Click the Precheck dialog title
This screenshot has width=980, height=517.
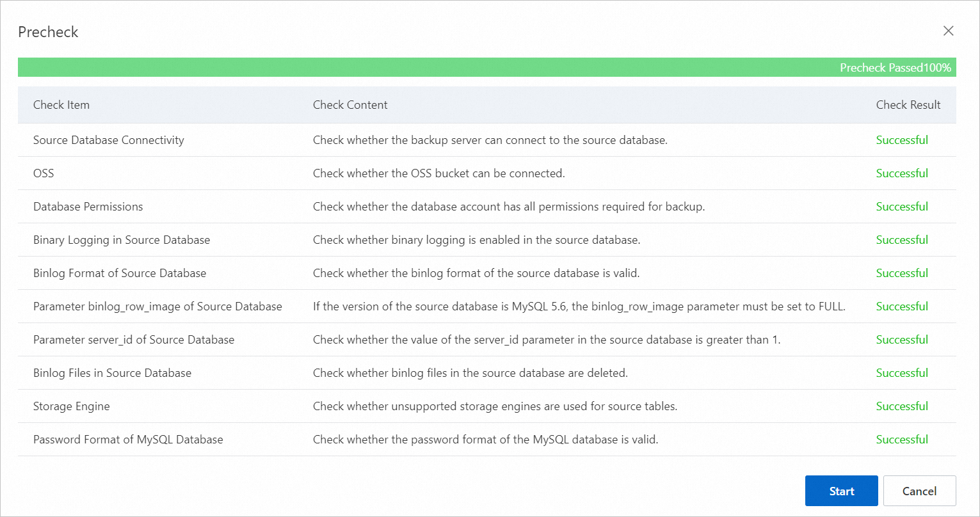[x=48, y=32]
